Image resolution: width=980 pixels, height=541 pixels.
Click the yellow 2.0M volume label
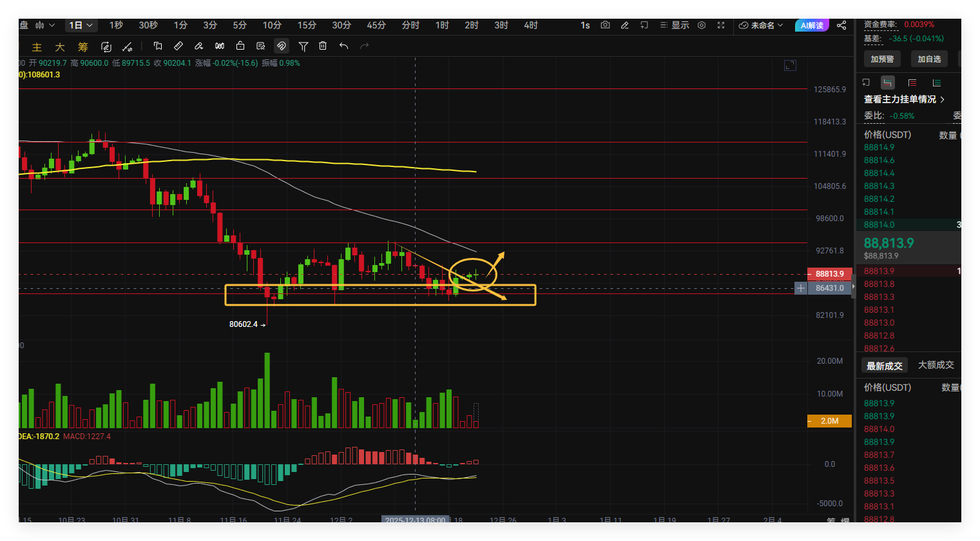(x=829, y=421)
